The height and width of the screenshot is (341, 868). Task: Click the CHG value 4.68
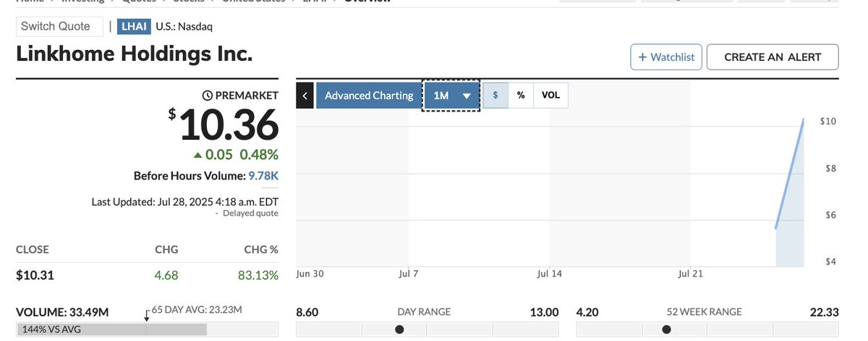166,275
